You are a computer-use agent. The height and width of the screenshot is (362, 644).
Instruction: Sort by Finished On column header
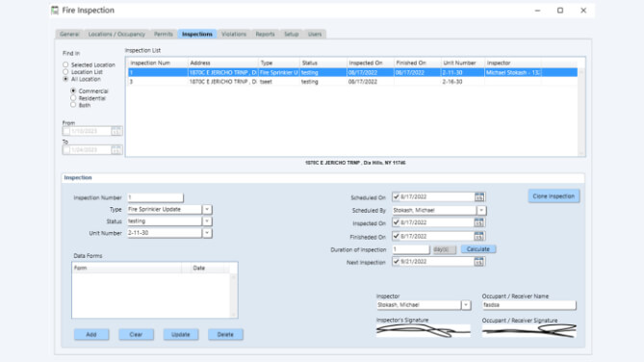click(417, 63)
